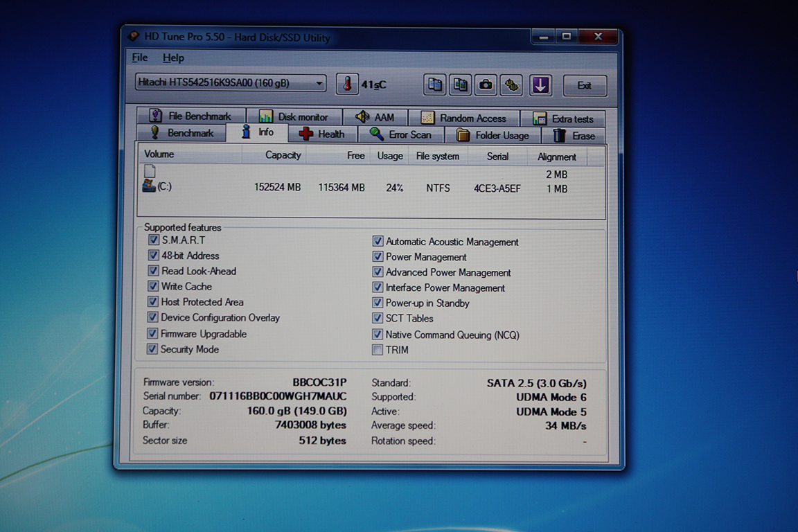Toggle the S.M.A.R.T checkbox
Viewport: 798px width, 532px height.
pos(153,239)
